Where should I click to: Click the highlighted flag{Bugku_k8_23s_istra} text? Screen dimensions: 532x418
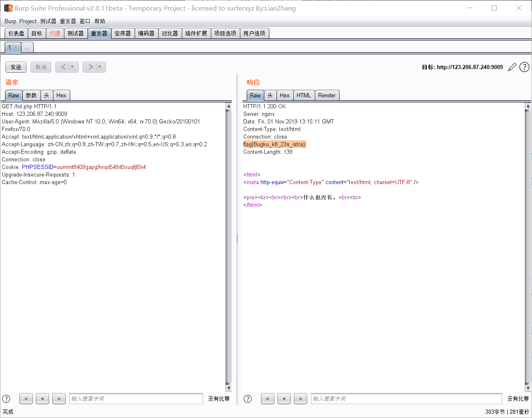coord(274,145)
